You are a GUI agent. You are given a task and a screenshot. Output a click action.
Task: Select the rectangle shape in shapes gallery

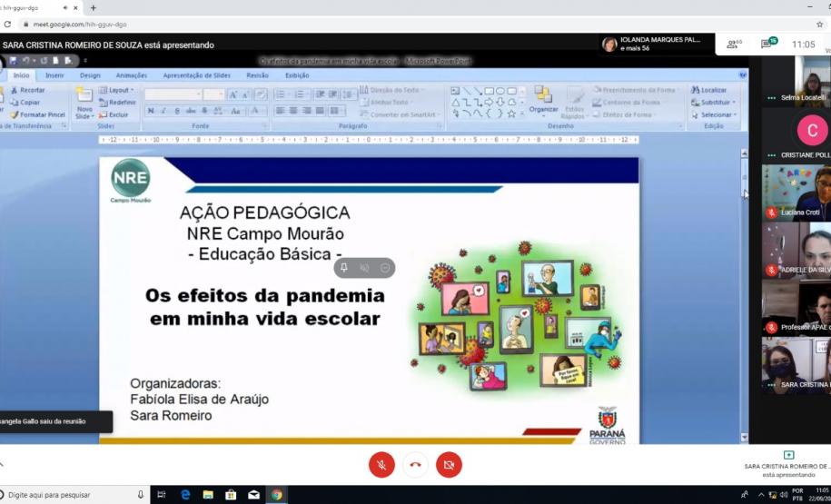(490, 91)
